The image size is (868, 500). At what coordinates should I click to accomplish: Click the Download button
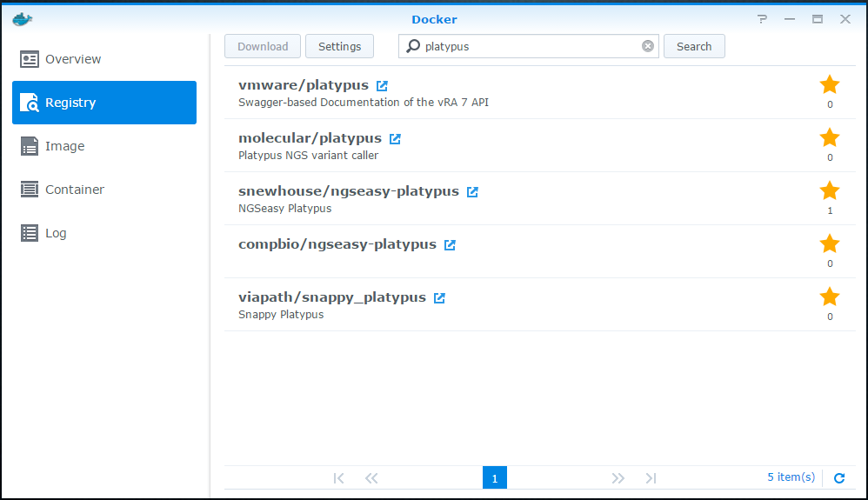click(263, 46)
